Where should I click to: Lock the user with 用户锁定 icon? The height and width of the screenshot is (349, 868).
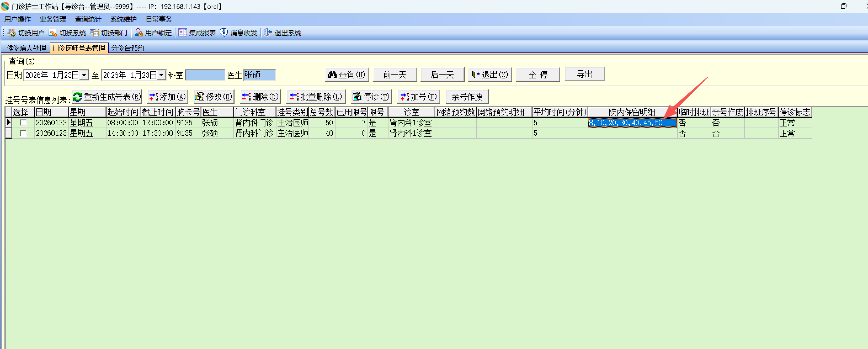139,33
